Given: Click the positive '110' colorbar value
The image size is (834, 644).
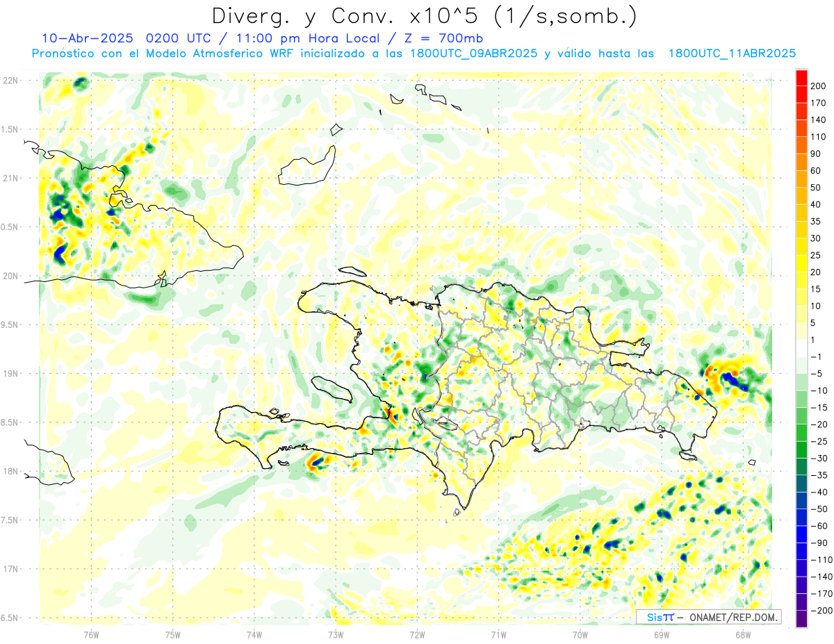Looking at the screenshot, I should pyautogui.click(x=818, y=137).
